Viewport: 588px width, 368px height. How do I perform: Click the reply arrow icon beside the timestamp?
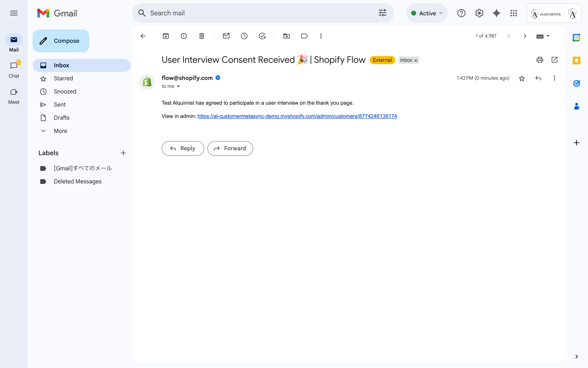coord(538,78)
